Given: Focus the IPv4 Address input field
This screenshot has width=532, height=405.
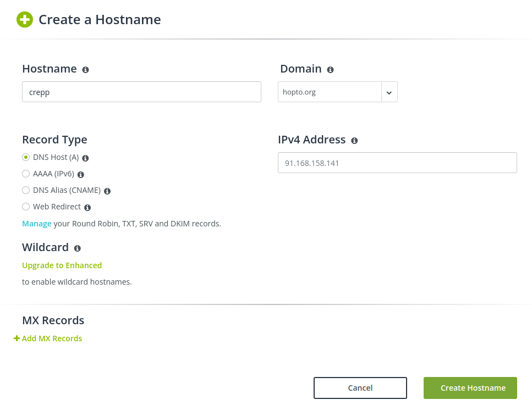Looking at the screenshot, I should pos(397,163).
